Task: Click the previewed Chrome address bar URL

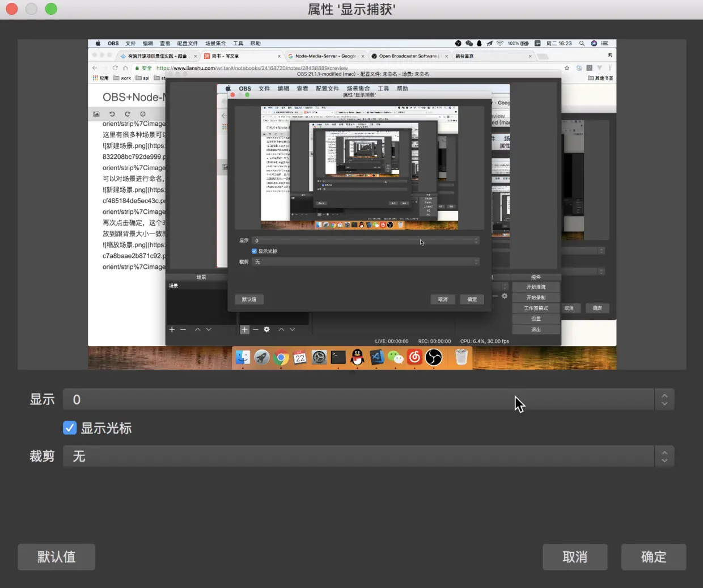Action: point(252,68)
